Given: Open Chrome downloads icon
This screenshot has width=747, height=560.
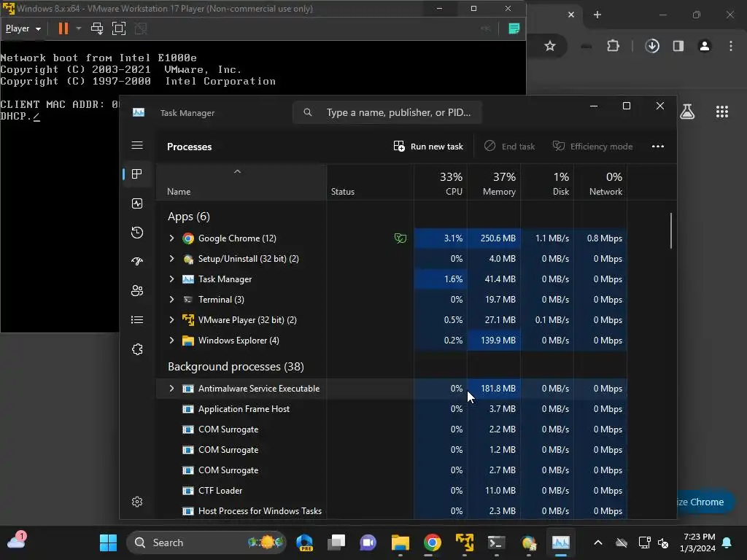Looking at the screenshot, I should [652, 46].
